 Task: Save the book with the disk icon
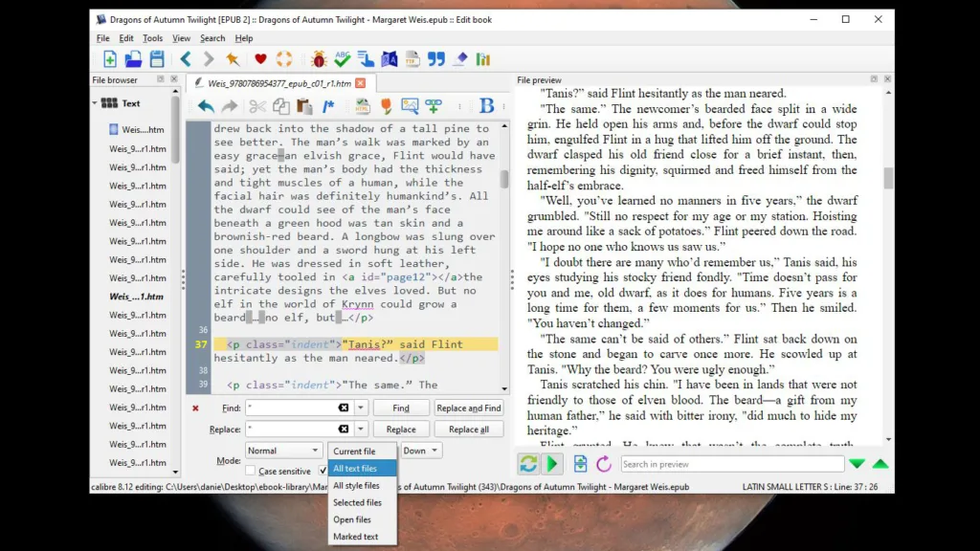(x=156, y=58)
